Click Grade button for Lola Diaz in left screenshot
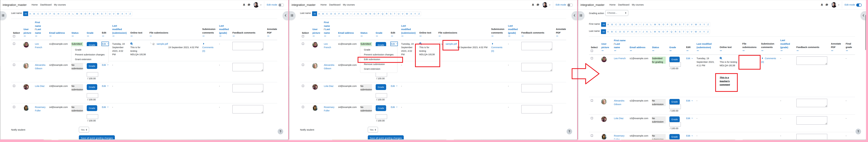Image resolution: width=868 pixels, height=142 pixels. 92,87
